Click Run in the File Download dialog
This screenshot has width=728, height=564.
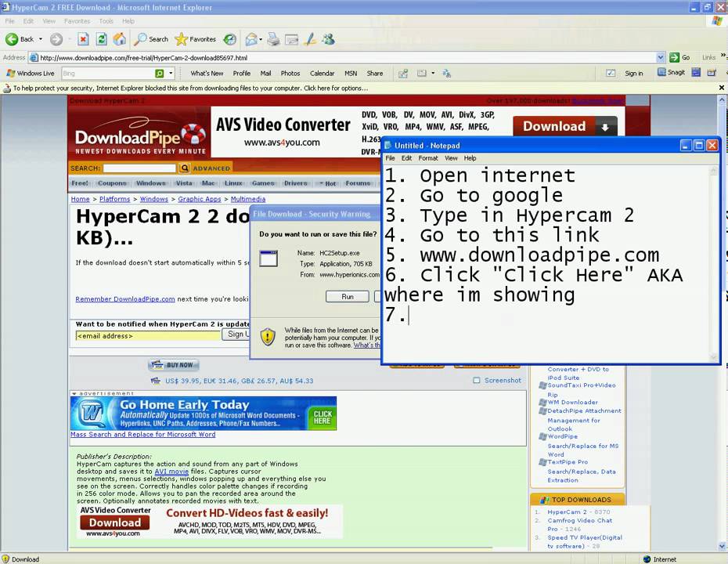348,296
